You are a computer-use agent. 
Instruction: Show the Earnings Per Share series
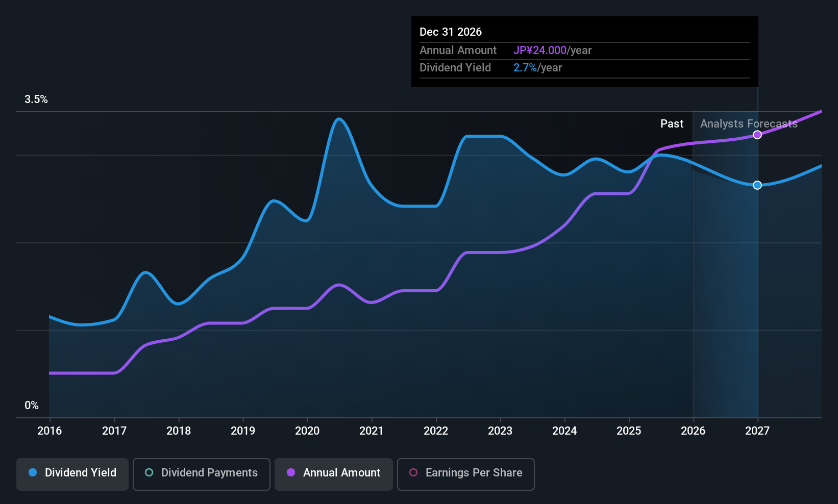(466, 474)
